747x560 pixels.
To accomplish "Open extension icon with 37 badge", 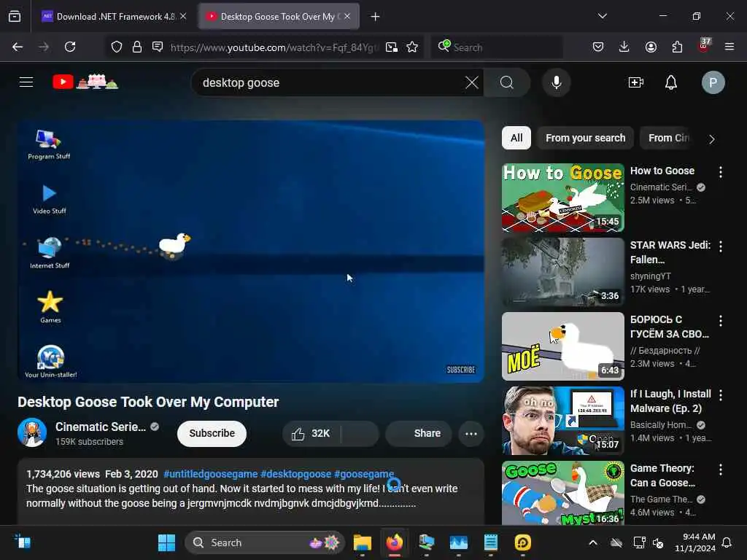I will click(x=704, y=46).
